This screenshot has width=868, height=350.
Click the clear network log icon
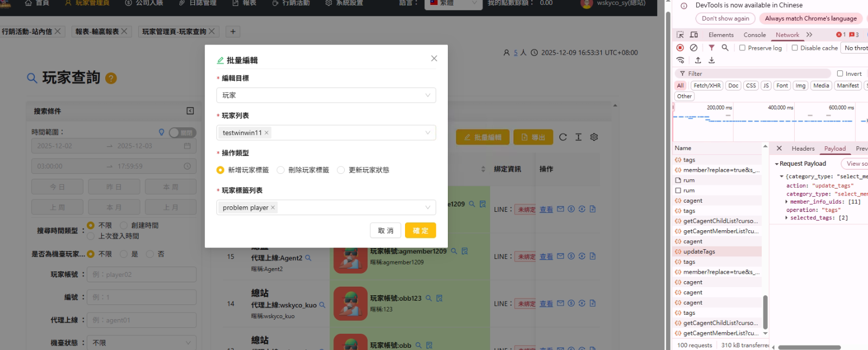click(x=693, y=48)
